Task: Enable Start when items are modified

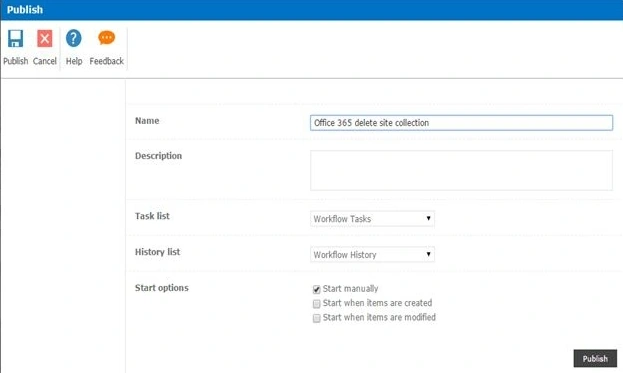Action: coord(316,318)
